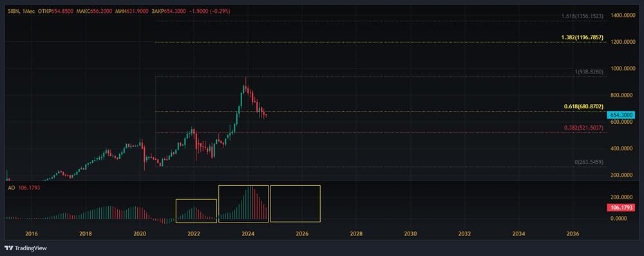The width and height of the screenshot is (644, 256).
Task: Select the 1.382(1196.7857) Fibonacci label
Action: click(x=582, y=37)
